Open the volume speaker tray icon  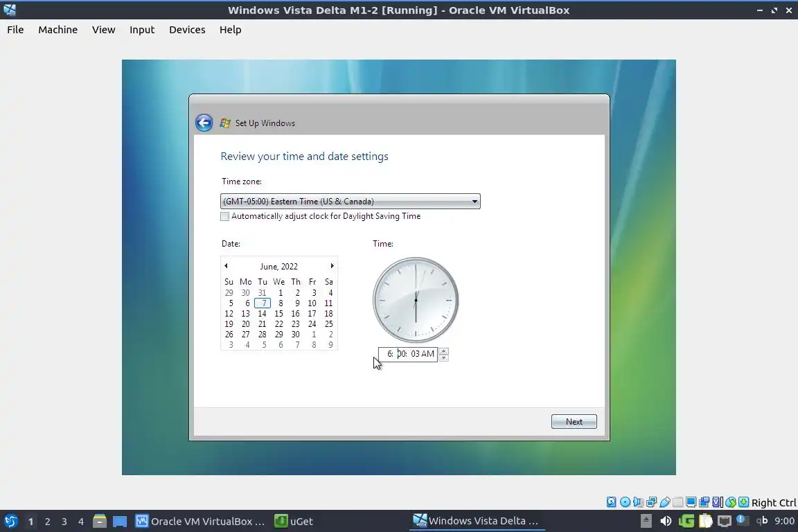click(666, 520)
